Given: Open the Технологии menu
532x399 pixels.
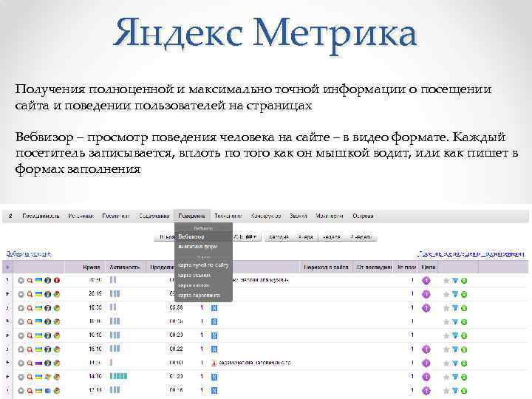Looking at the screenshot, I should pos(228,216).
